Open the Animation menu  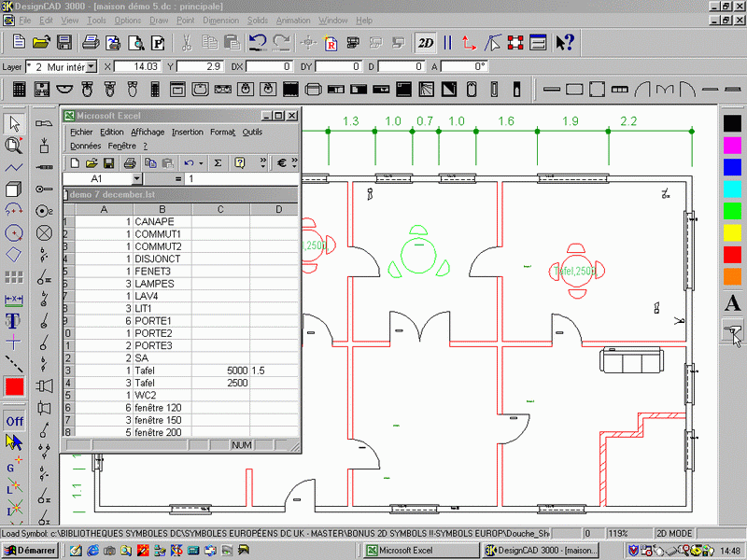(293, 21)
